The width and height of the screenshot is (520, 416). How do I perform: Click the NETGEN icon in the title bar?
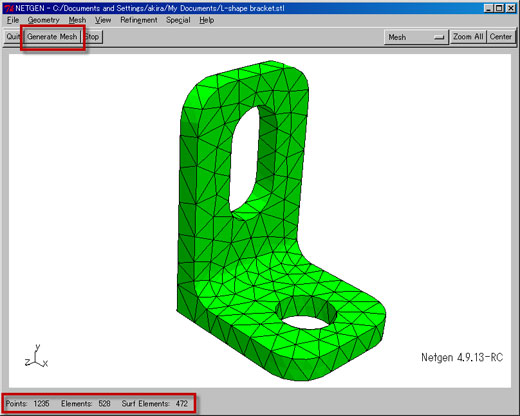9,8
